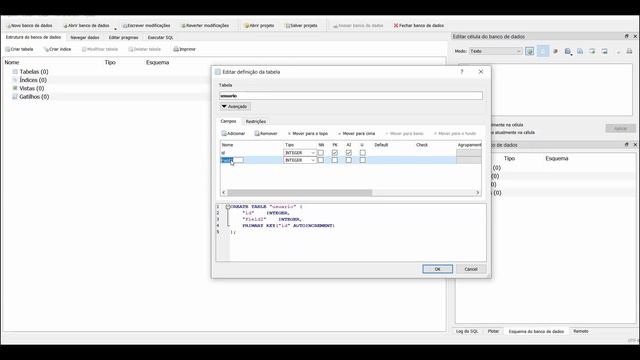The height and width of the screenshot is (360, 640).
Task: Click Remover to delete selected field
Action: tap(266, 133)
